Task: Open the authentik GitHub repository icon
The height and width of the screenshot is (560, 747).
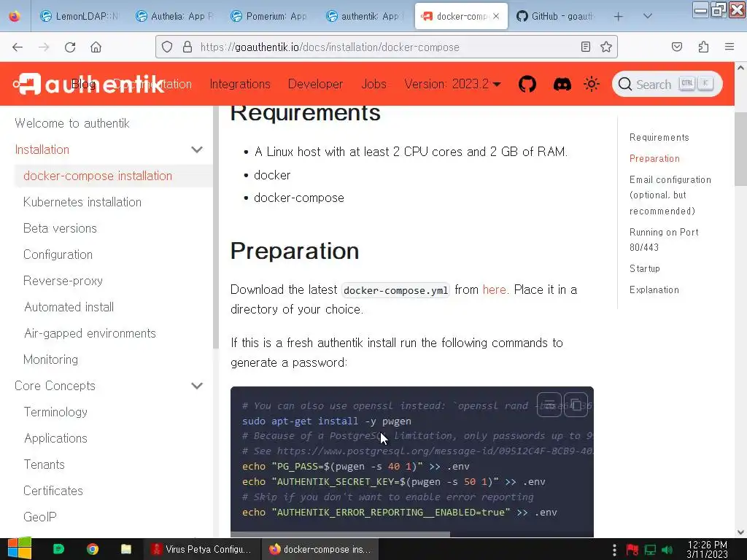Action: pyautogui.click(x=527, y=85)
